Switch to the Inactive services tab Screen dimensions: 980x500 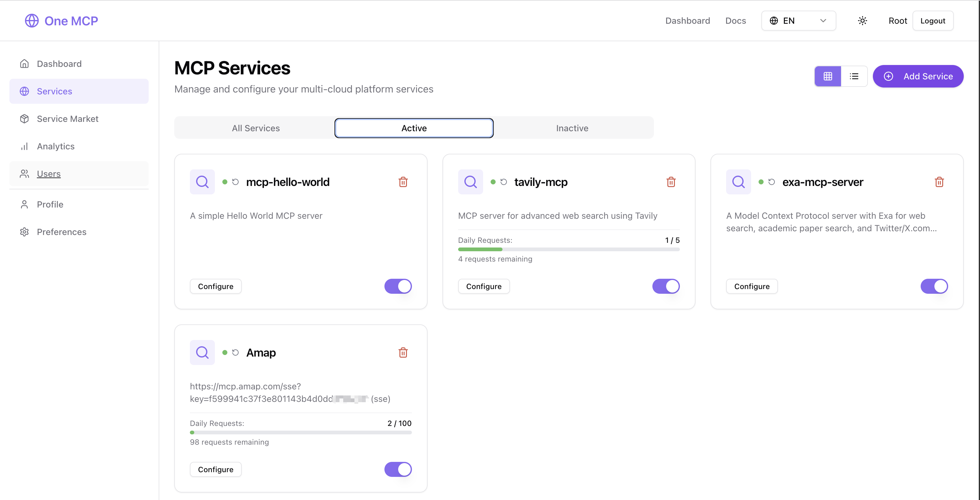(572, 128)
